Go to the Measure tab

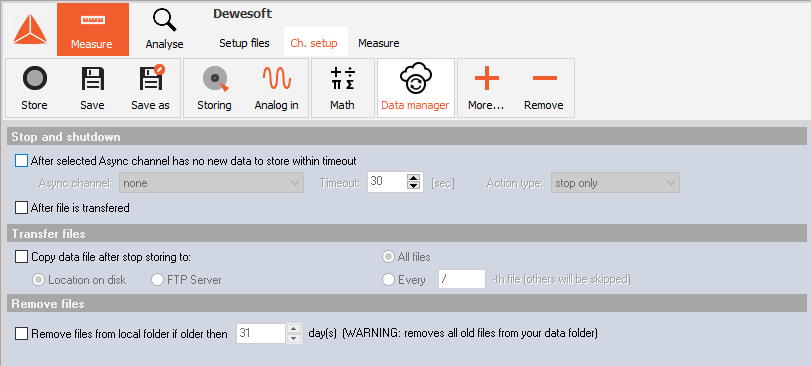click(x=379, y=43)
